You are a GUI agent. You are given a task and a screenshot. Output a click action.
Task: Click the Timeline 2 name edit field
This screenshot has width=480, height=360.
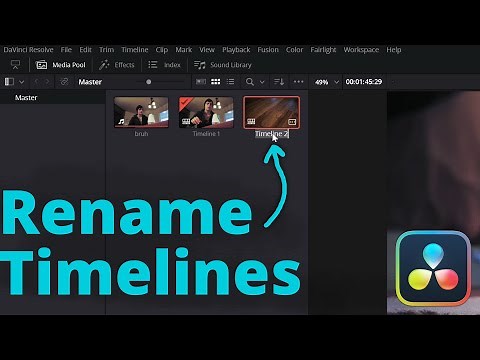point(272,134)
